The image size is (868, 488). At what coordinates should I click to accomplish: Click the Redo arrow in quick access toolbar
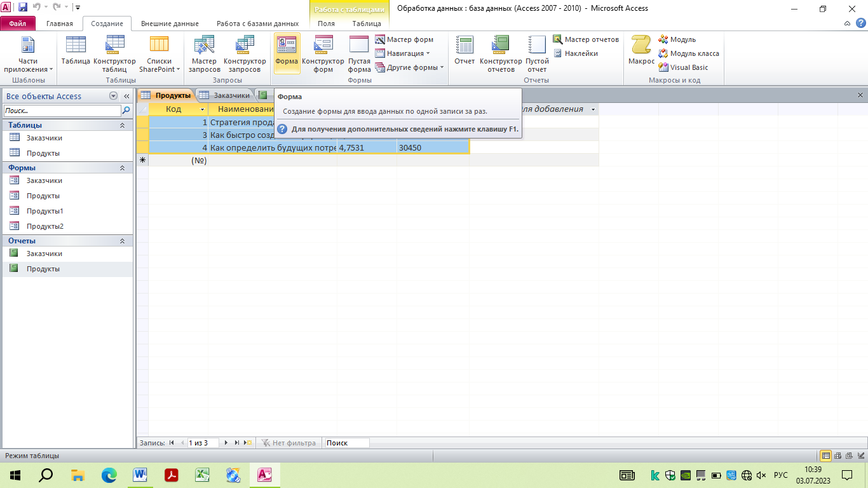tap(57, 8)
